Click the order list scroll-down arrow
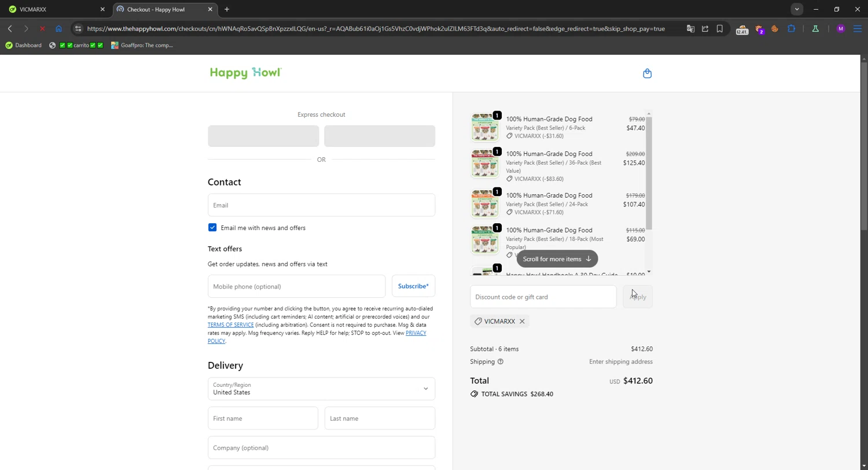This screenshot has height=470, width=868. 649,272
